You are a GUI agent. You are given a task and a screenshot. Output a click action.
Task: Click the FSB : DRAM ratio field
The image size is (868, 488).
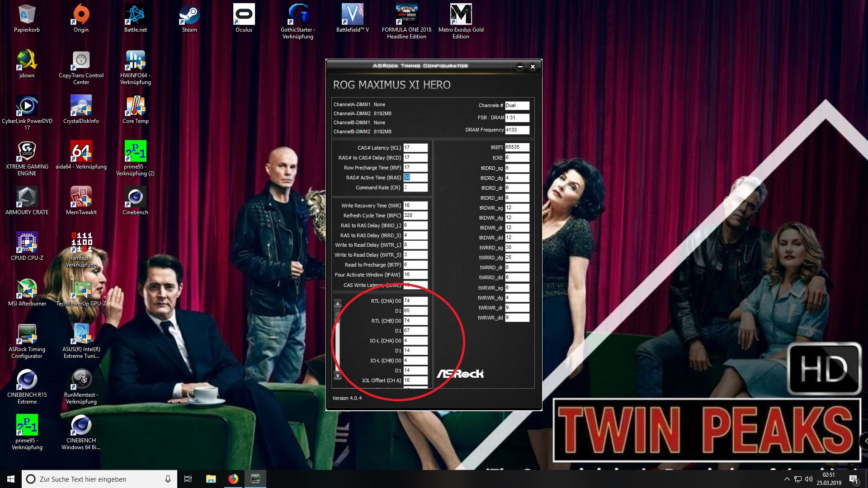(x=517, y=118)
